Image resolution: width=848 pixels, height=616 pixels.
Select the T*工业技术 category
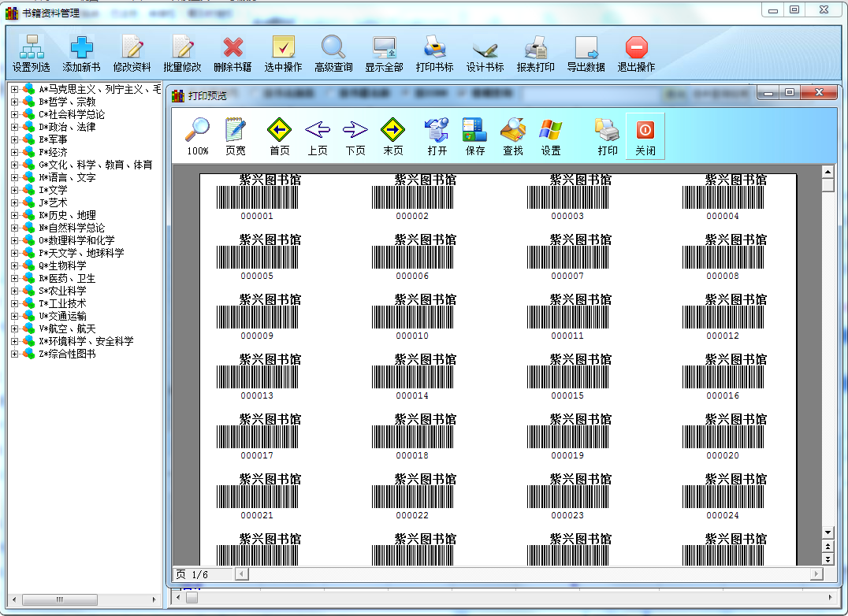pos(62,304)
